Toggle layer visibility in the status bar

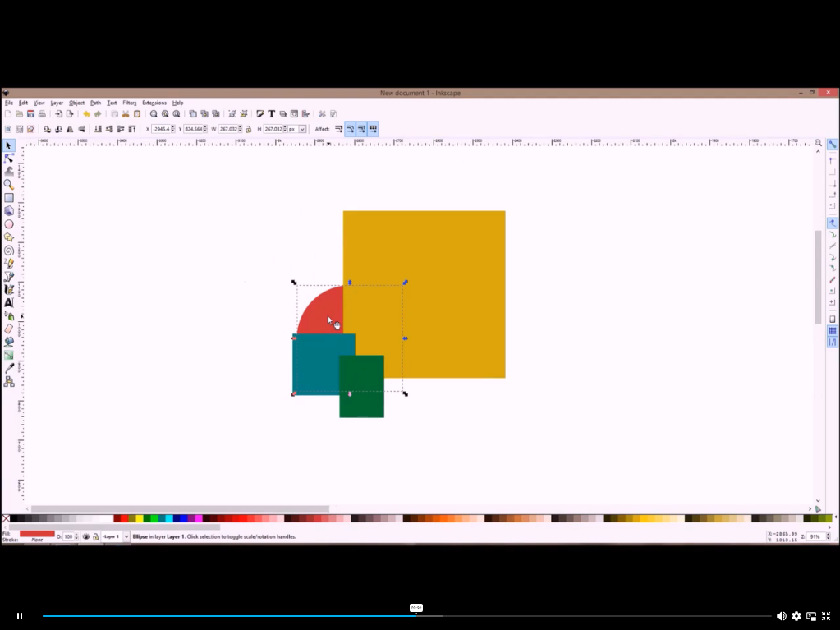86,536
